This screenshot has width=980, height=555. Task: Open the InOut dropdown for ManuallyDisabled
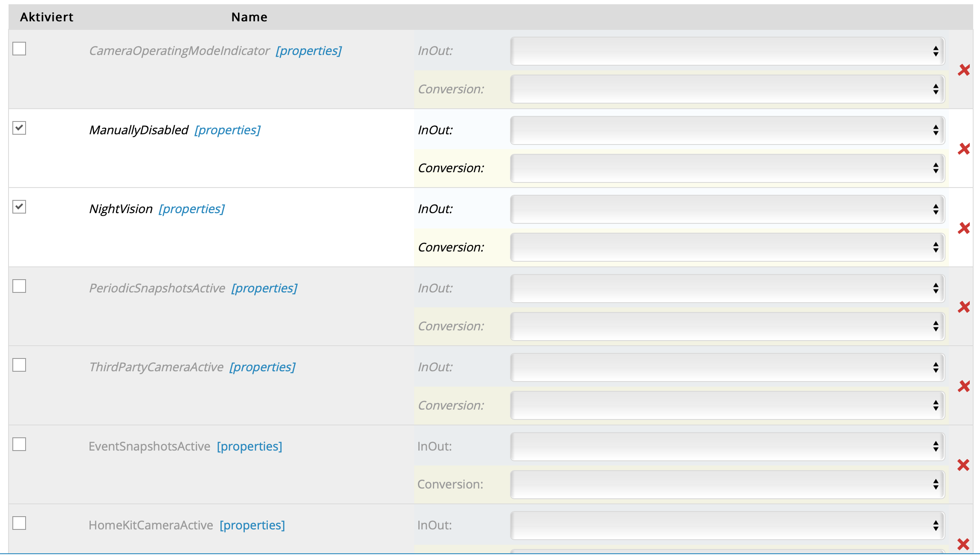(727, 130)
